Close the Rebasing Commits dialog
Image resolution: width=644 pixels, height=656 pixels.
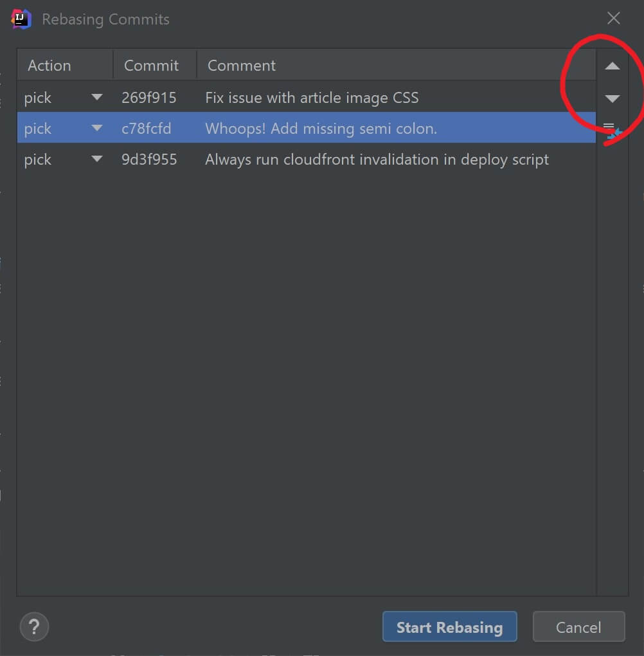coord(614,18)
